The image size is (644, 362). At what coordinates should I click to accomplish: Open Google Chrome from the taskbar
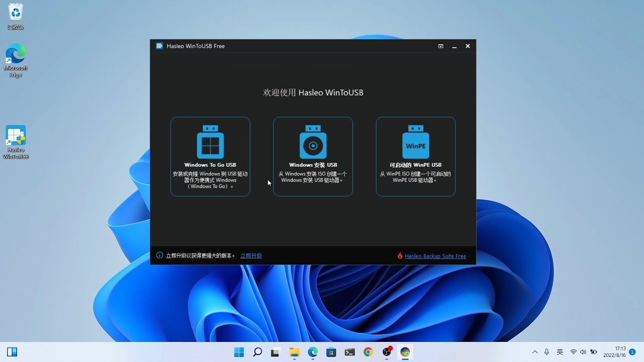368,352
